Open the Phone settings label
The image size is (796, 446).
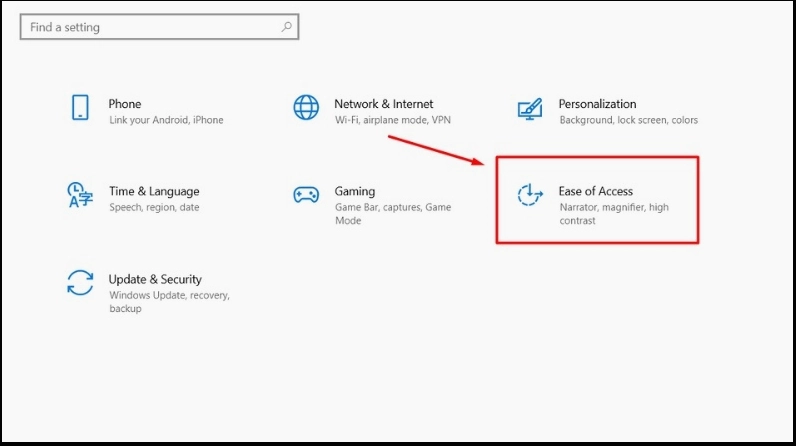tap(125, 104)
